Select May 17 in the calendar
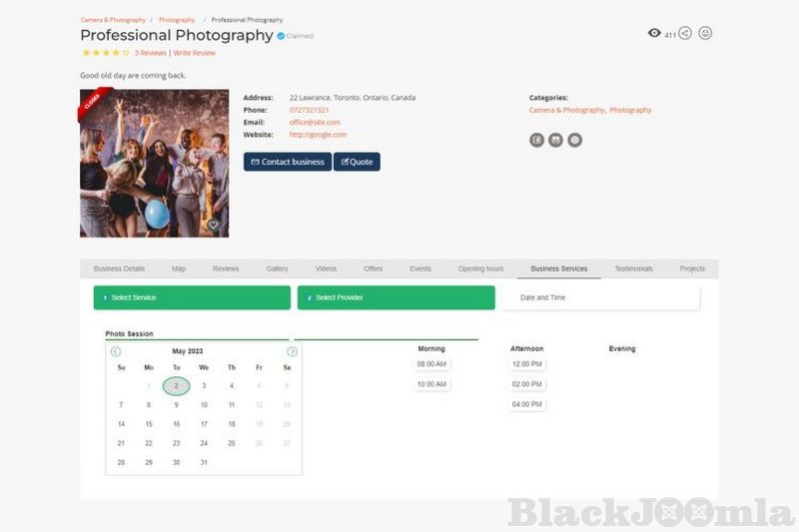This screenshot has width=799, height=532. (204, 424)
